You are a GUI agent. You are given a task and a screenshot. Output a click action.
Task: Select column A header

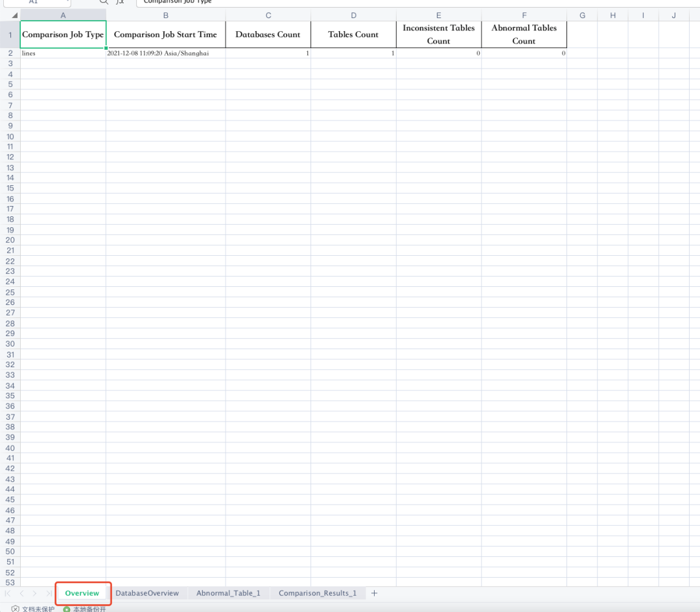(x=63, y=16)
